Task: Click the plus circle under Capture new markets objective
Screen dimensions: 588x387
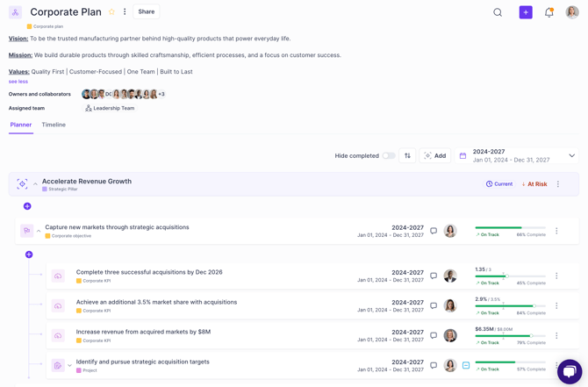Action: [x=29, y=254]
